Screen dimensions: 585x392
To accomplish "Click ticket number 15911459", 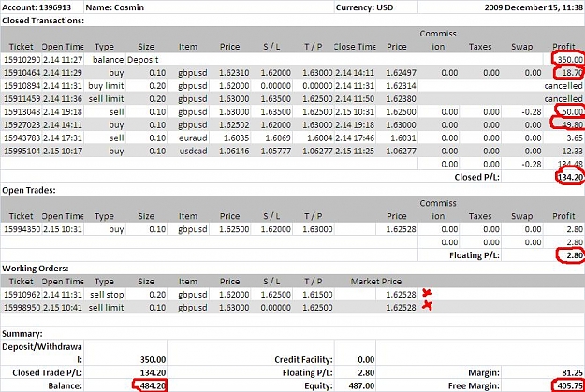I will 22,99.
